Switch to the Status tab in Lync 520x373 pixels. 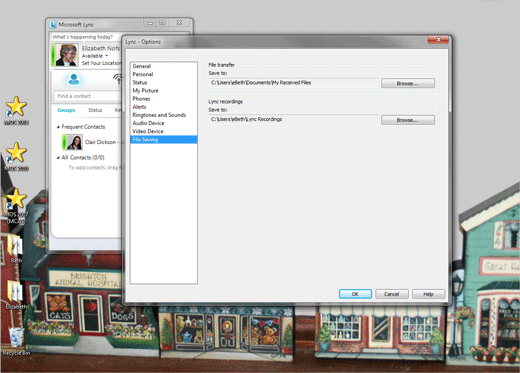point(95,110)
